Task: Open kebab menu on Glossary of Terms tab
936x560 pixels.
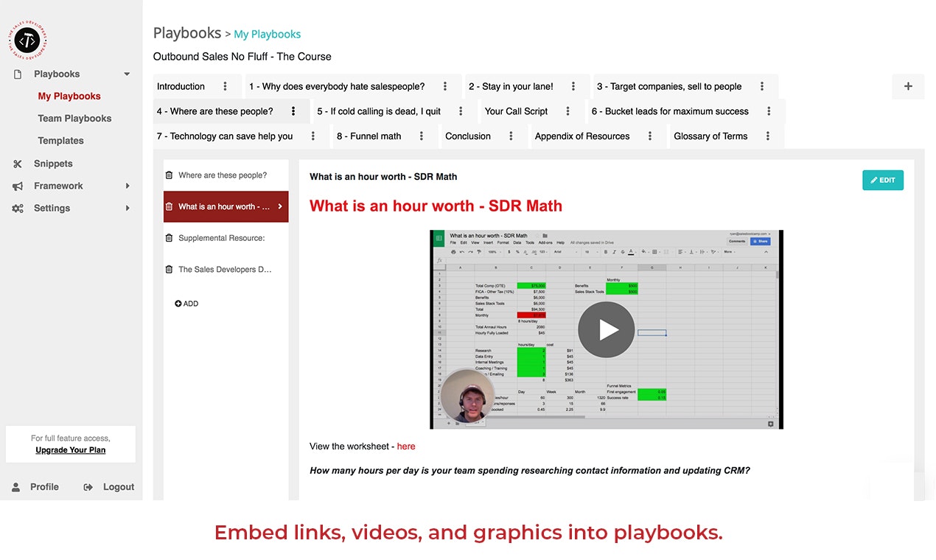Action: pyautogui.click(x=768, y=136)
